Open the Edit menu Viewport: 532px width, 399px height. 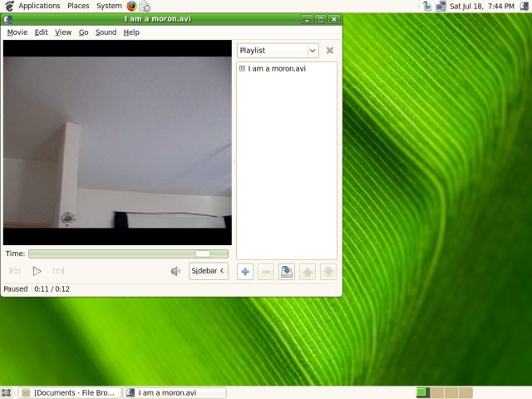[x=41, y=32]
